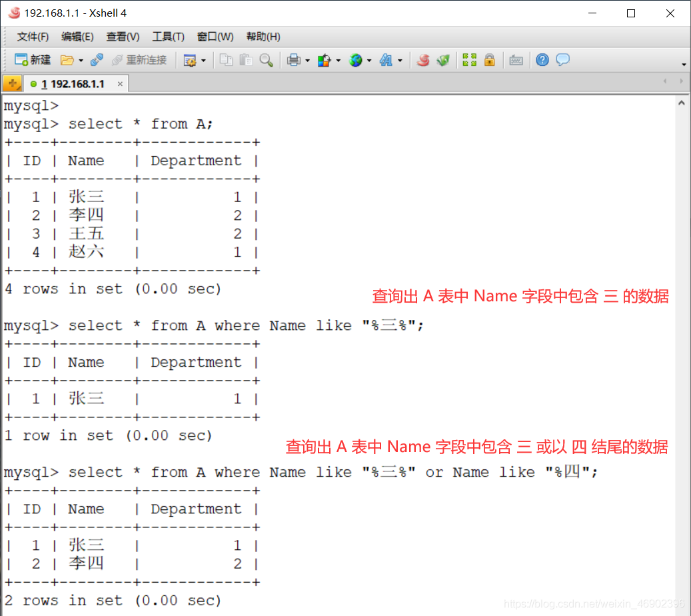Expand the font icon dropdown arrow
Image resolution: width=691 pixels, height=616 pixels.
pyautogui.click(x=398, y=60)
